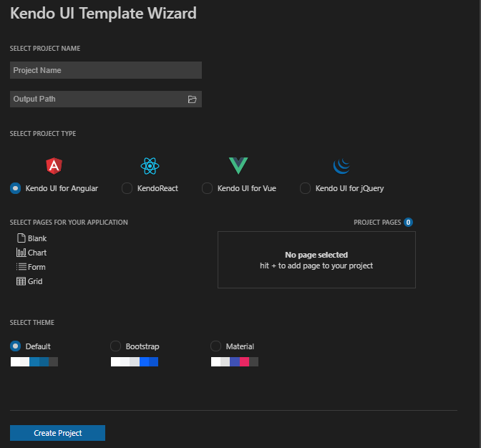Click the Material theme color palette
This screenshot has height=448, width=481.
pyautogui.click(x=235, y=362)
